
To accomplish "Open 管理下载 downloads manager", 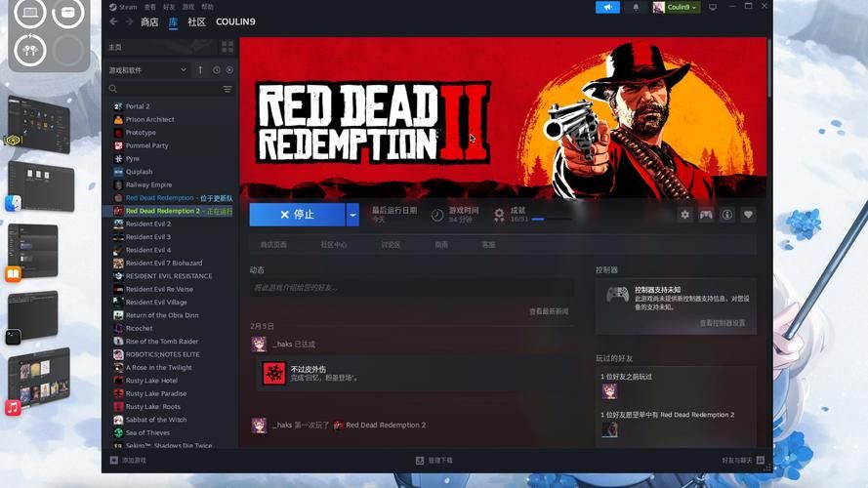I will click(x=434, y=461).
